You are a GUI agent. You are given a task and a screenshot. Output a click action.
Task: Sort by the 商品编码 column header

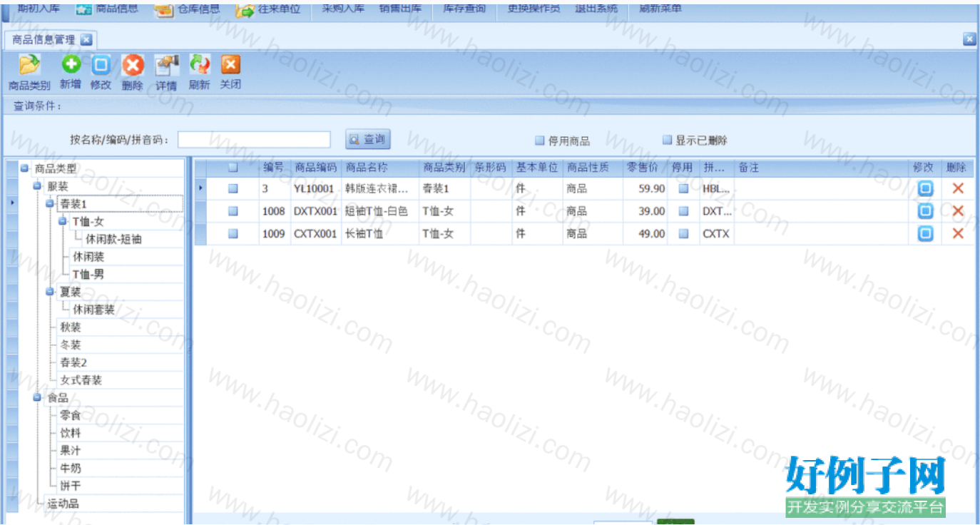pos(315,168)
